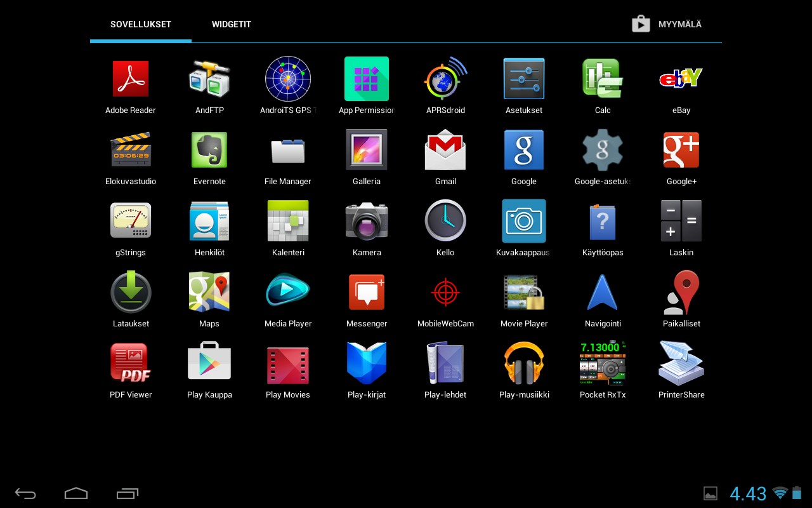Open Käyttöopas user guide
The image size is (812, 508).
click(603, 221)
